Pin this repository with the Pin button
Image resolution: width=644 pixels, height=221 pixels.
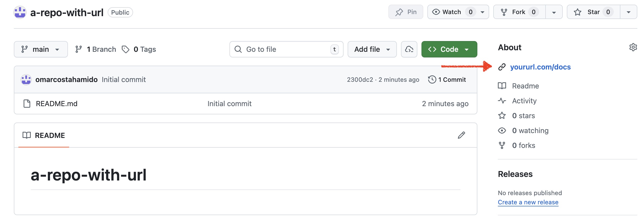(406, 12)
